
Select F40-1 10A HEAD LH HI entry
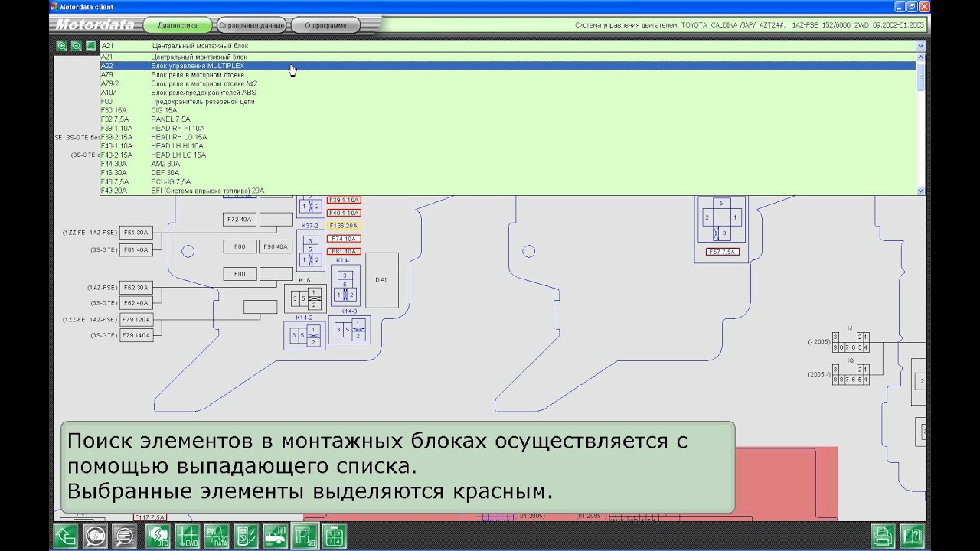pyautogui.click(x=508, y=145)
